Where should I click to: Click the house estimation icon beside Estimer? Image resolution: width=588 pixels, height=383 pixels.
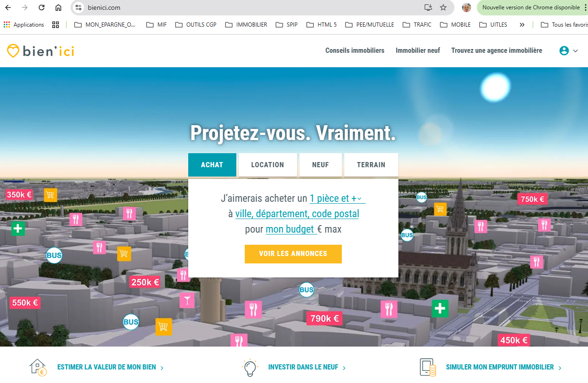(x=37, y=367)
